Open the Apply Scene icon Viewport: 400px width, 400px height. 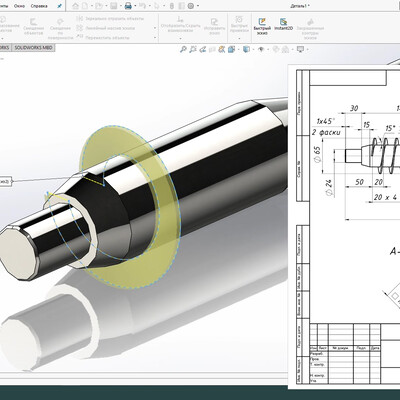285,49
